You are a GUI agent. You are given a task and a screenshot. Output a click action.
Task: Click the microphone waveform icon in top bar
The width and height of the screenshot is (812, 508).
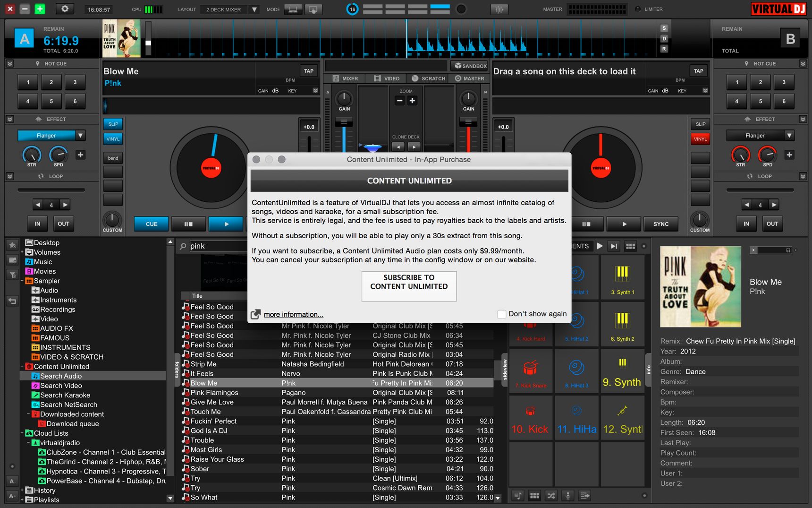499,9
